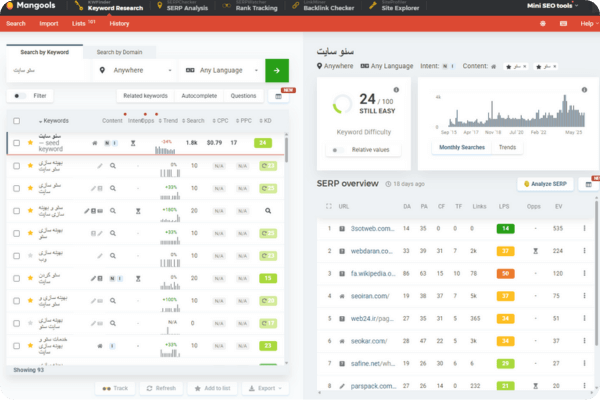The height and width of the screenshot is (400, 600).
Task: Check the checkbox of the second keyword row with KD 23
Action: (x=16, y=166)
